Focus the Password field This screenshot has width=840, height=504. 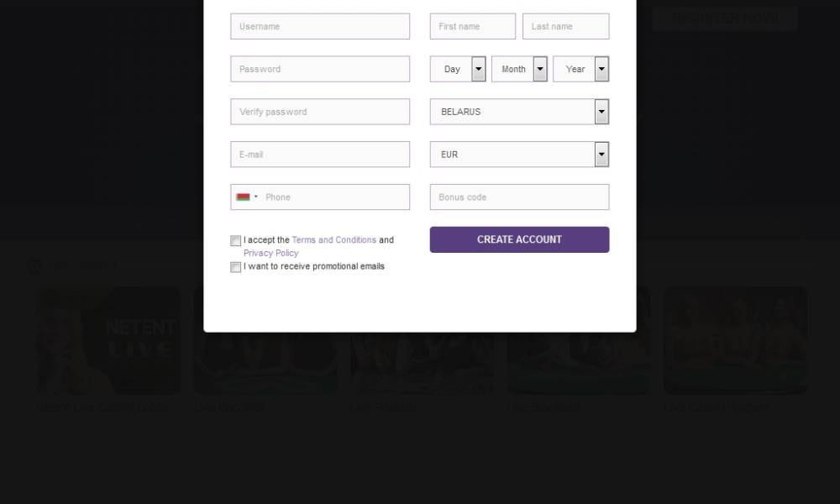coord(320,69)
